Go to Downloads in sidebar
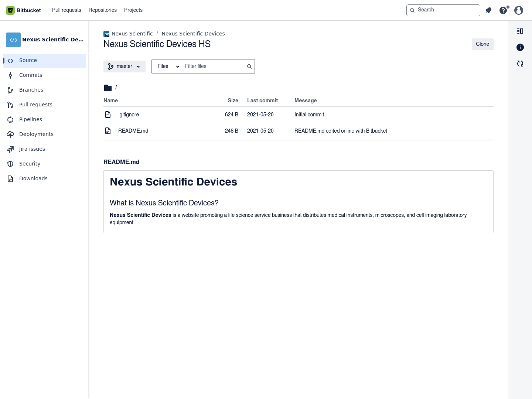Image resolution: width=532 pixels, height=399 pixels. click(x=44, y=179)
